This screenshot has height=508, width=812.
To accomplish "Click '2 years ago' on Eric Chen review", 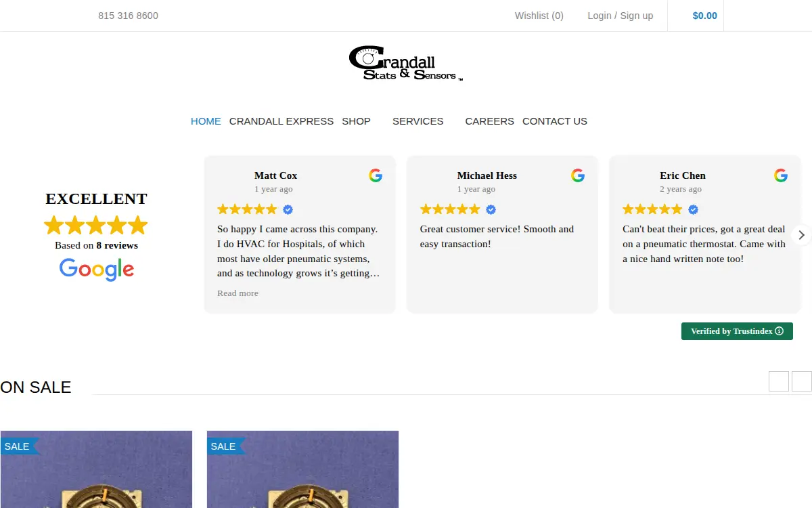I will [681, 189].
